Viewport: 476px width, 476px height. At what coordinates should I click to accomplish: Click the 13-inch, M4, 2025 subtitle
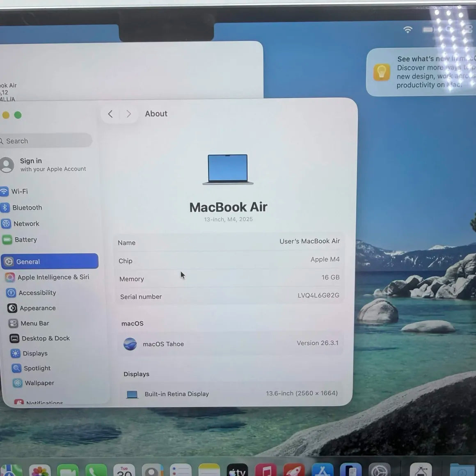[x=228, y=219]
